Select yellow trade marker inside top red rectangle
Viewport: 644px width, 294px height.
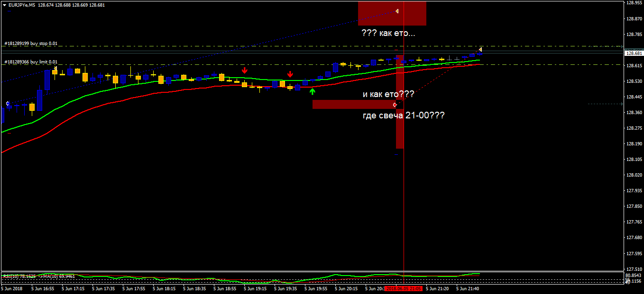pyautogui.click(x=397, y=11)
